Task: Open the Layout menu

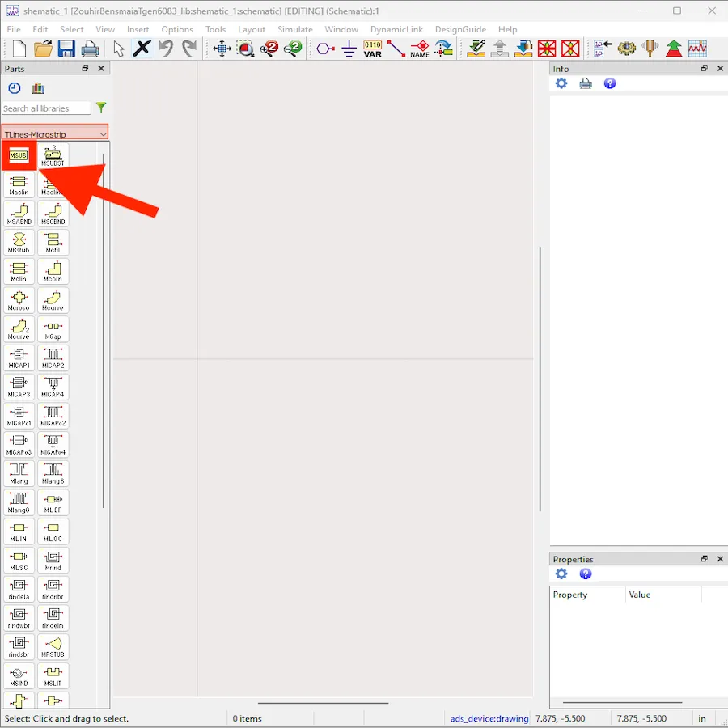Action: tap(252, 29)
